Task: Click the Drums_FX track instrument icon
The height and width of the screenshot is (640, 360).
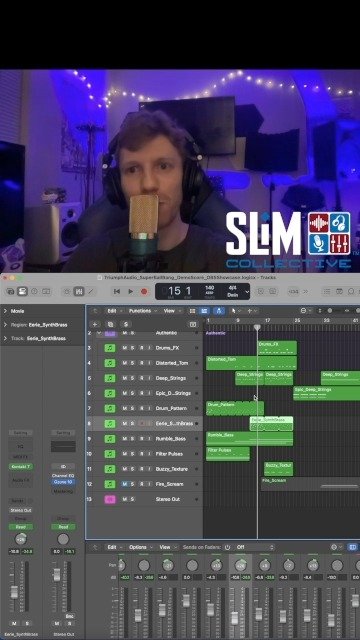Action: 110,348
